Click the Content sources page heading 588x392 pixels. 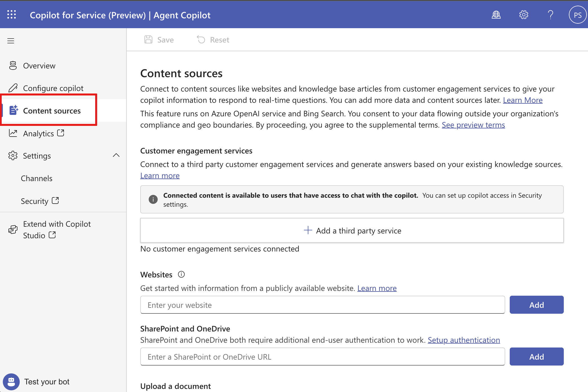click(181, 73)
